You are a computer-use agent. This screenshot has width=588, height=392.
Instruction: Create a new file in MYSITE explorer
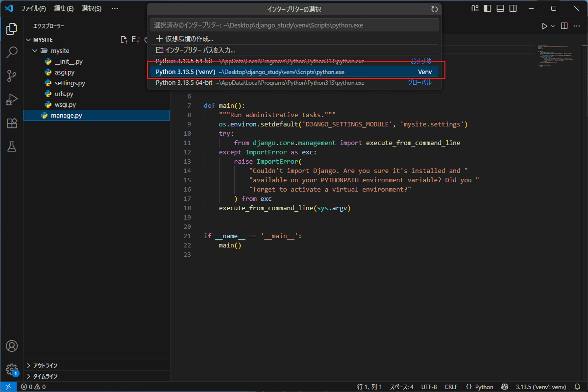click(124, 40)
